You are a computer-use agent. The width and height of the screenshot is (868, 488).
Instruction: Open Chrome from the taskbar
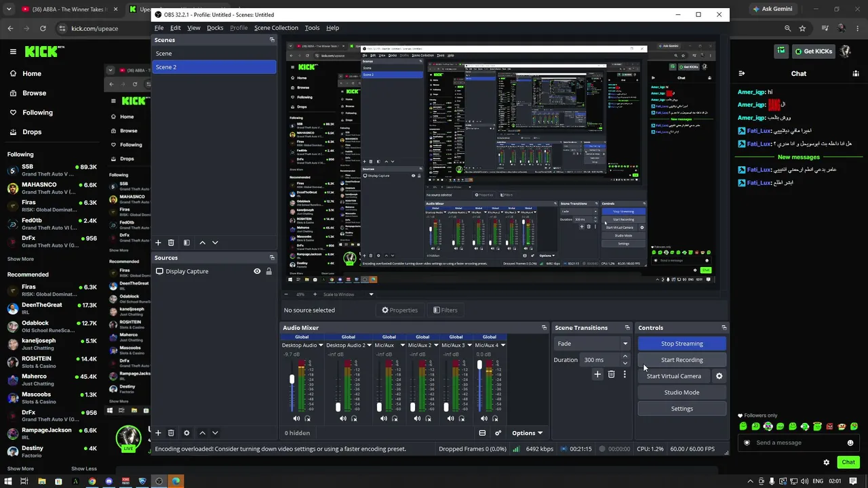[x=92, y=481]
